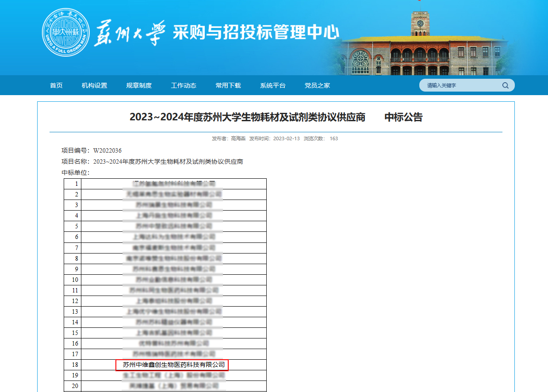This screenshot has width=548, height=392.
Task: Click the row number 19 cell
Action: pos(73,375)
